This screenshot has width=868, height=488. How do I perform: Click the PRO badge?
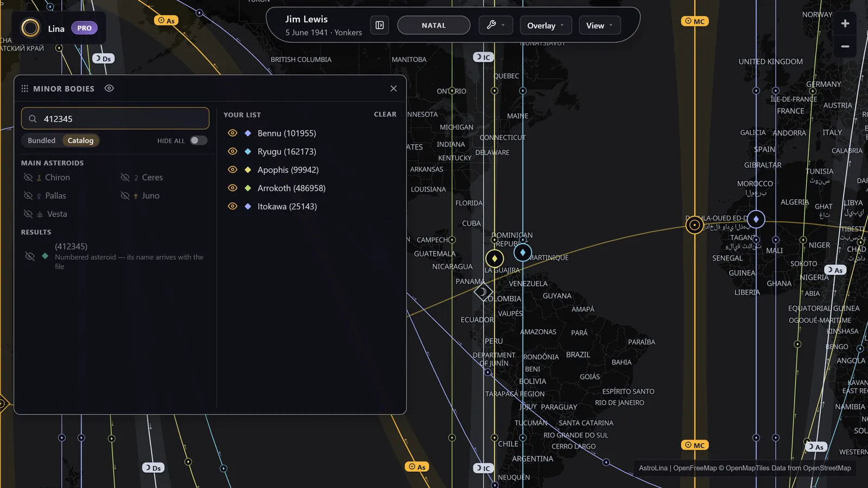coord(84,28)
